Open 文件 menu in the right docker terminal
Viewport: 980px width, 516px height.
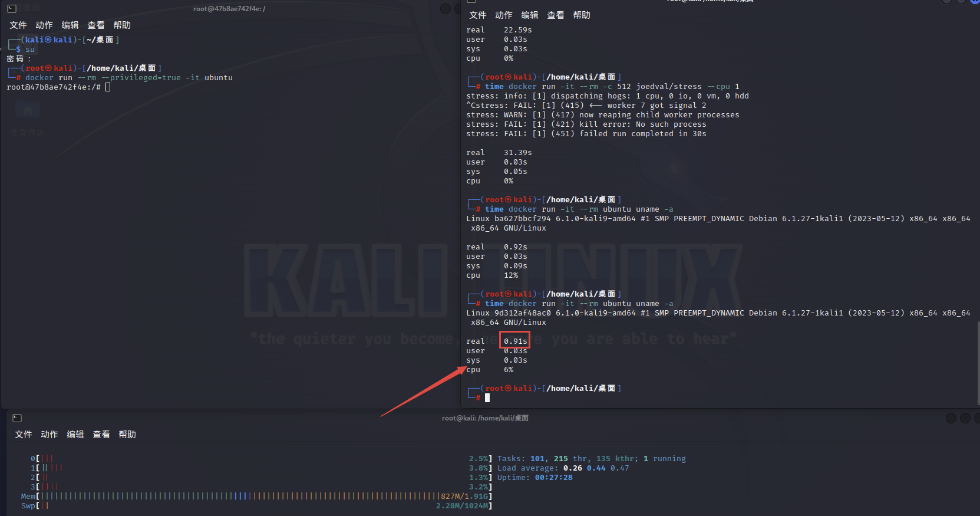[478, 15]
